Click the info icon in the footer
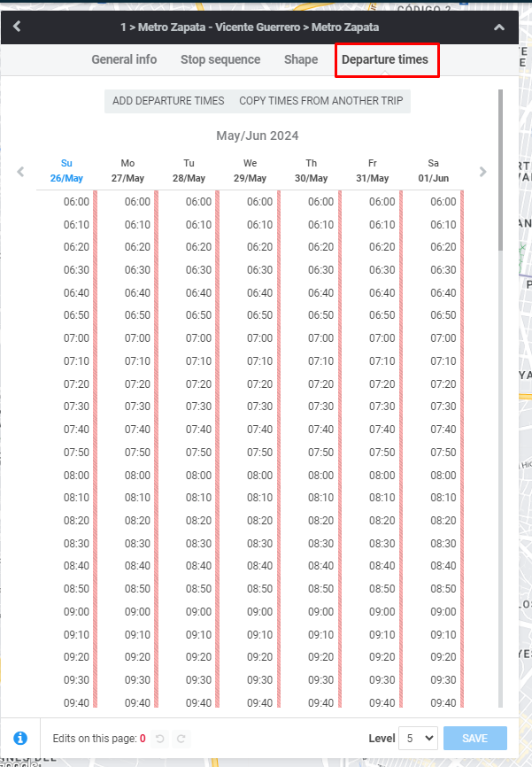Viewport: 532px width, 767px height. [20, 738]
